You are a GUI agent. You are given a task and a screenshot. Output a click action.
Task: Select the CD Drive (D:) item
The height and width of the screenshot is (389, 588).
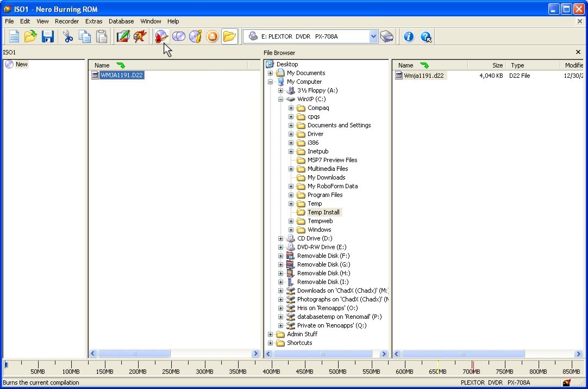tap(315, 238)
